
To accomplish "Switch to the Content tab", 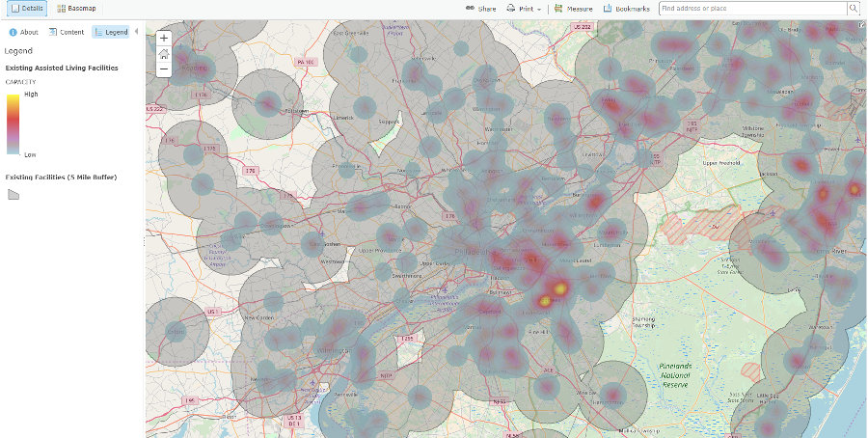I will coord(66,32).
